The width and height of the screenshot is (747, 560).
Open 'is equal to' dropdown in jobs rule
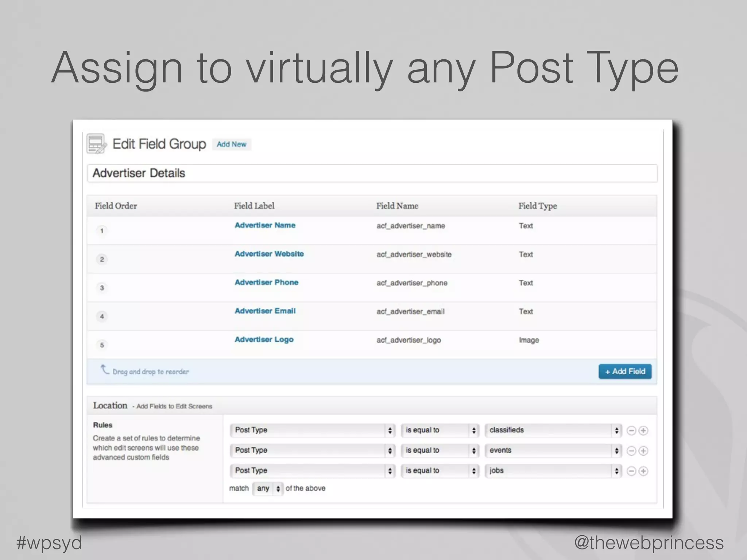tap(440, 471)
